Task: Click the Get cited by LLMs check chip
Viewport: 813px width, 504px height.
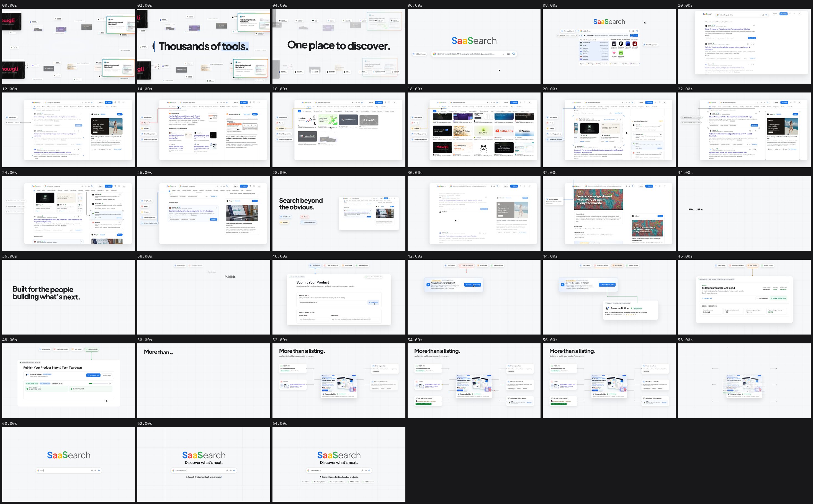Action: tap(319, 482)
